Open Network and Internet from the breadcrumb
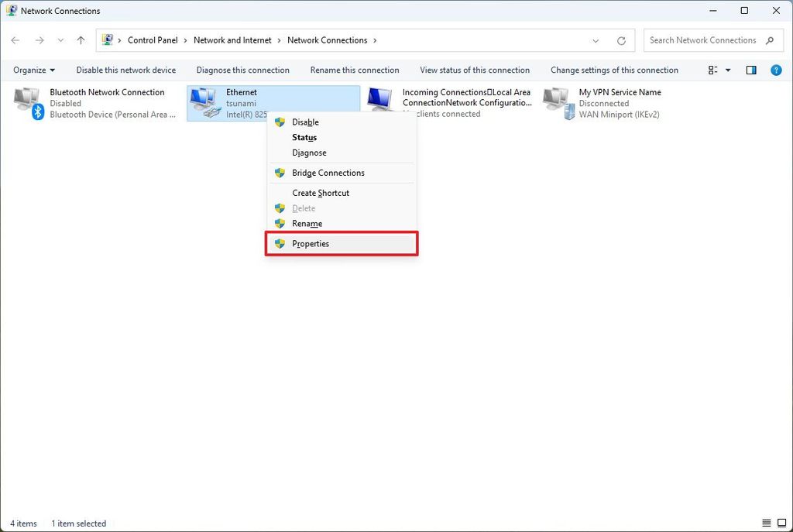 [234, 39]
